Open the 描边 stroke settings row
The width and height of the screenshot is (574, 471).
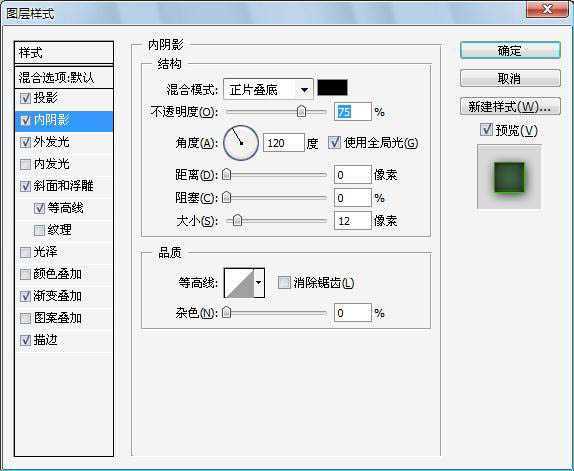(64, 340)
